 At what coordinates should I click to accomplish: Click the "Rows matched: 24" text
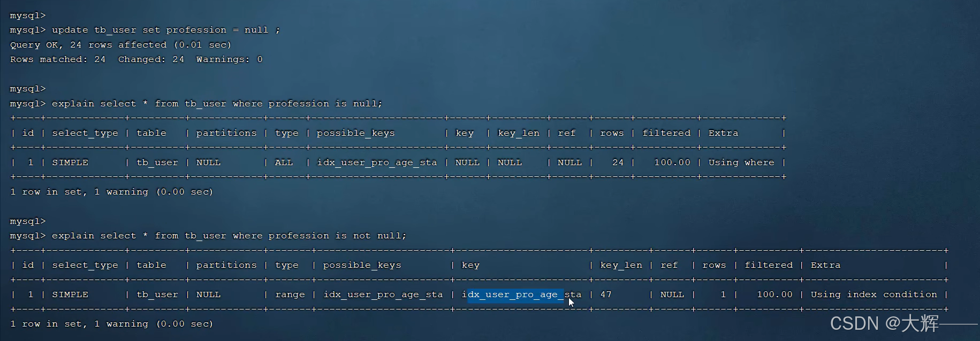pyautogui.click(x=58, y=59)
